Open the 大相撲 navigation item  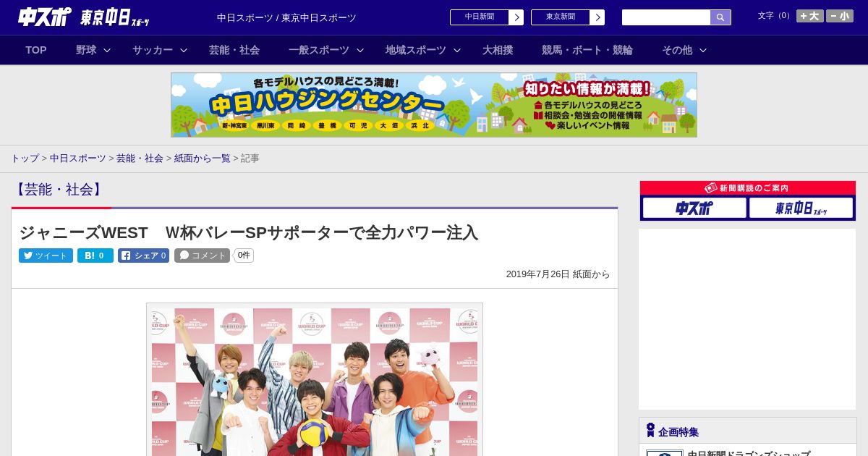[x=498, y=50]
